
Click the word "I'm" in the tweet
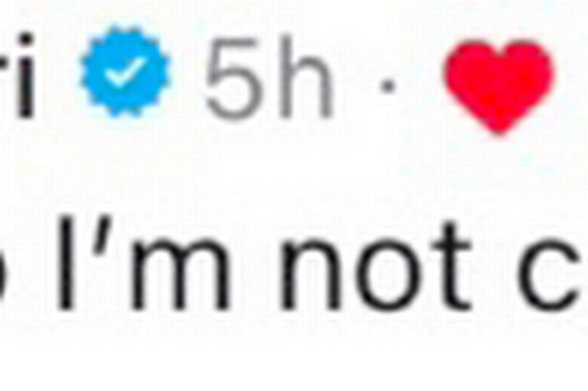pos(143,262)
